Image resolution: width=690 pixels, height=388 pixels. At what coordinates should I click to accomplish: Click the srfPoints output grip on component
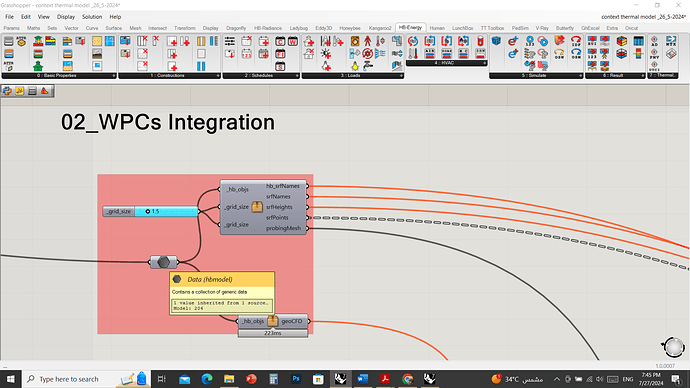click(308, 218)
